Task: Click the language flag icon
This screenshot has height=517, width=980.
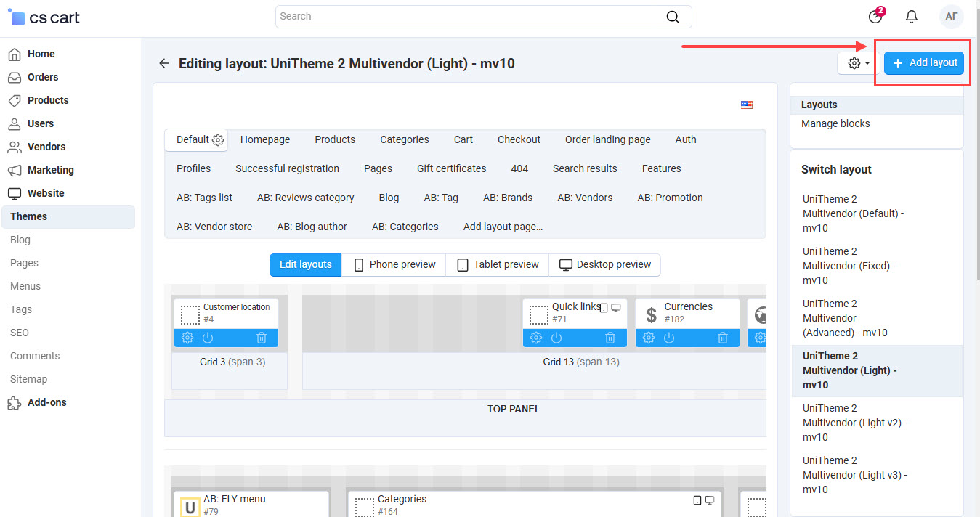Action: pyautogui.click(x=747, y=105)
